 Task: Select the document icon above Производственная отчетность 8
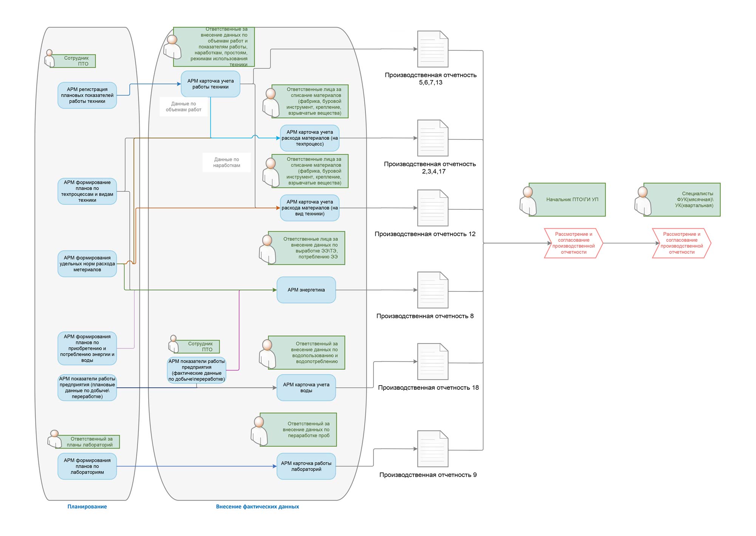(x=432, y=290)
